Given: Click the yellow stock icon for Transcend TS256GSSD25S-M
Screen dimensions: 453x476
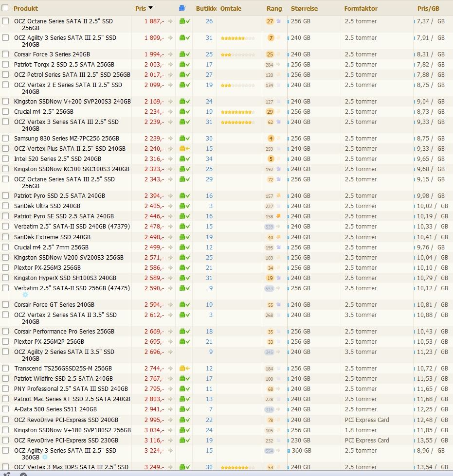Looking at the screenshot, I should coord(184,368).
